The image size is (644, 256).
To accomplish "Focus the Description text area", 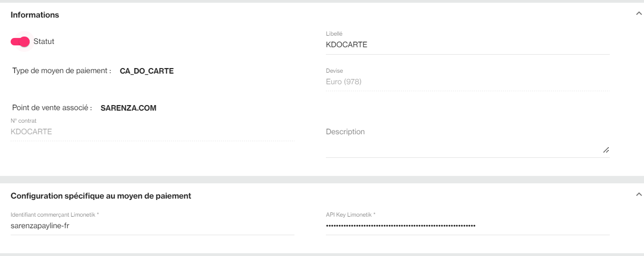I will 463,141.
